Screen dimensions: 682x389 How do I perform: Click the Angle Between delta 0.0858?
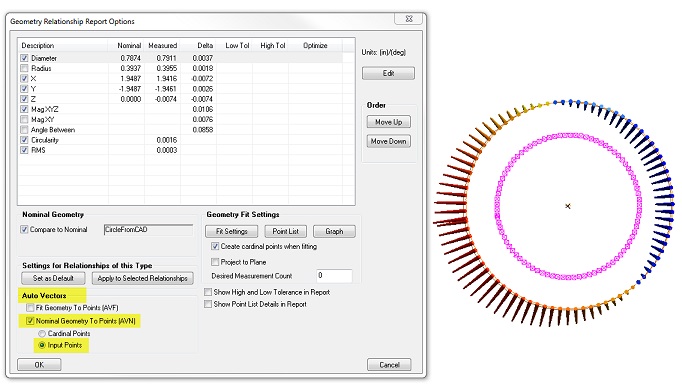203,130
